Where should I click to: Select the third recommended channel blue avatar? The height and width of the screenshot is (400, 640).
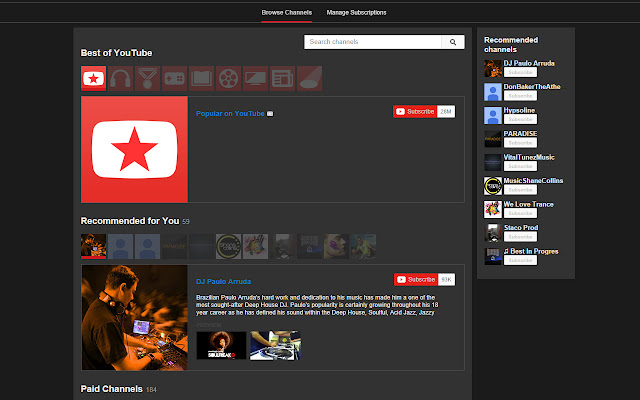click(147, 246)
